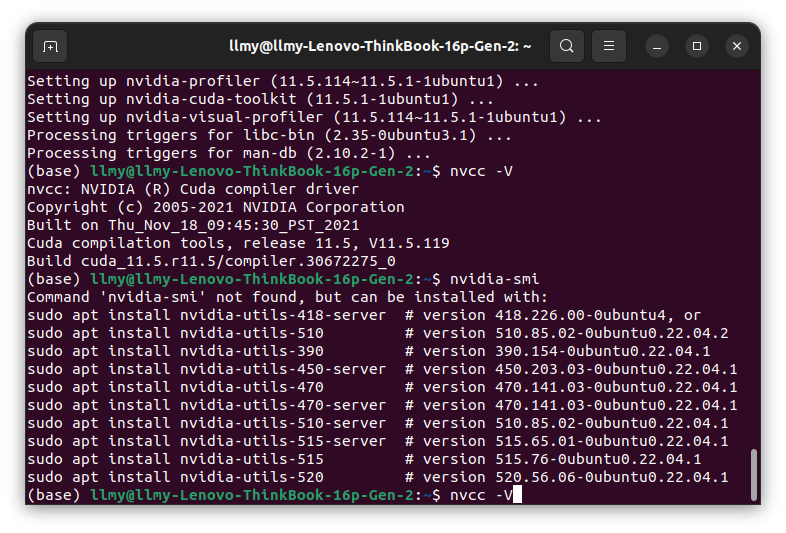This screenshot has height=533, width=786.
Task: Click the 'nvidia-smi' command at the prompt
Action: pos(494,279)
